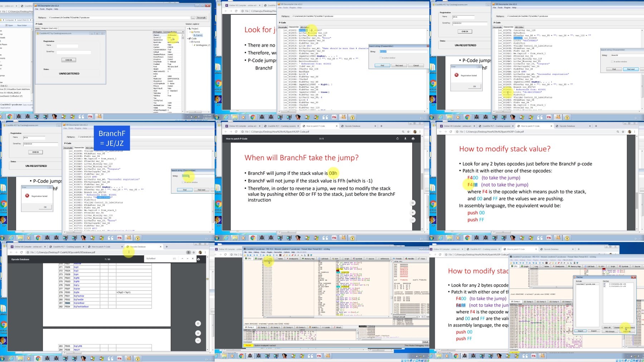Click Cancel in the Search string dialog
This screenshot has height=362, width=644.
(x=416, y=66)
